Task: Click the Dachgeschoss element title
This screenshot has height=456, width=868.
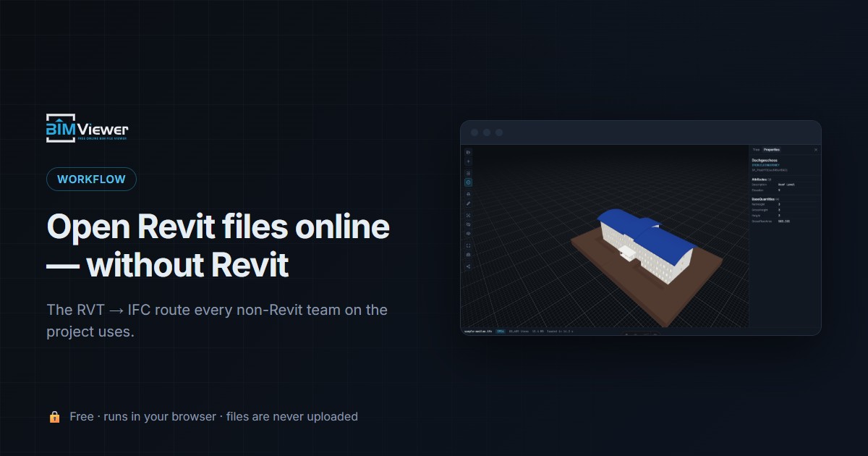Action: pyautogui.click(x=765, y=160)
